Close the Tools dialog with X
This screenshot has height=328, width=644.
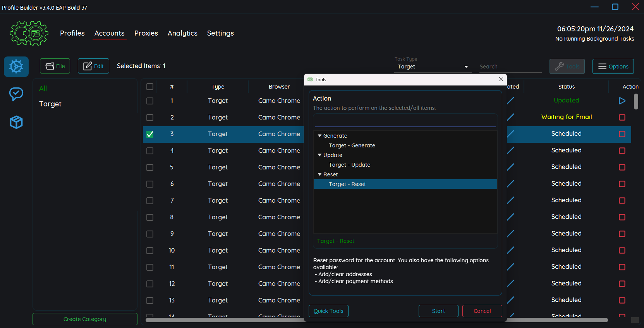coord(501,79)
